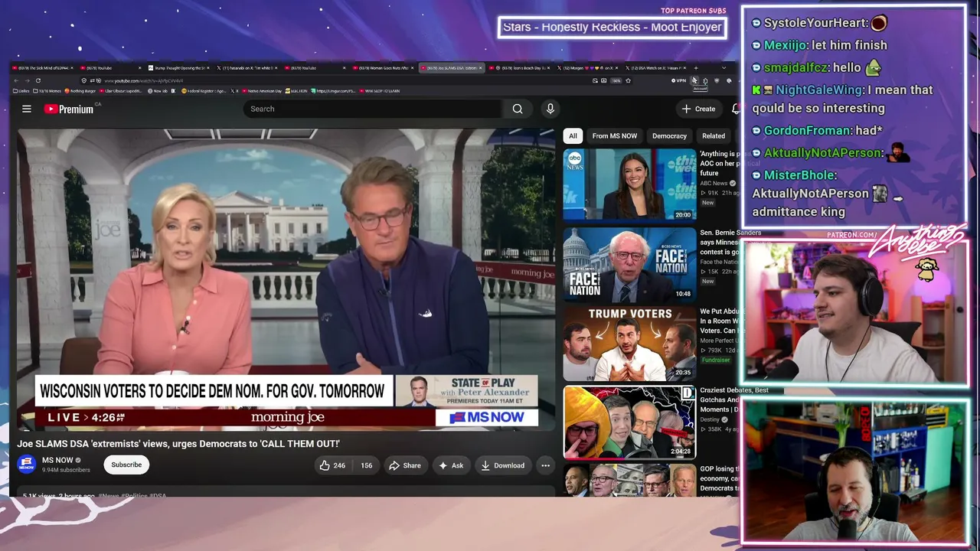Click the video title 'Joe SLAMS DSA'
The image size is (980, 551).
[x=178, y=444]
